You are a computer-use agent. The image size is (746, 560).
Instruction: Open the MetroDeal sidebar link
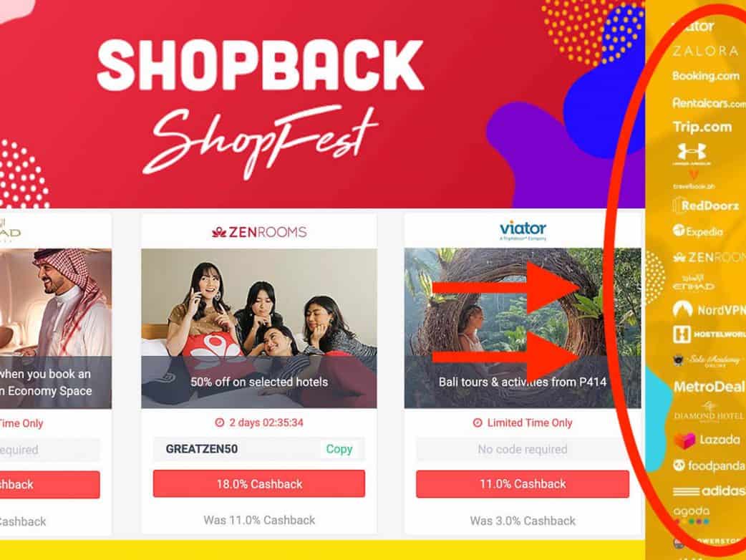[x=709, y=386]
